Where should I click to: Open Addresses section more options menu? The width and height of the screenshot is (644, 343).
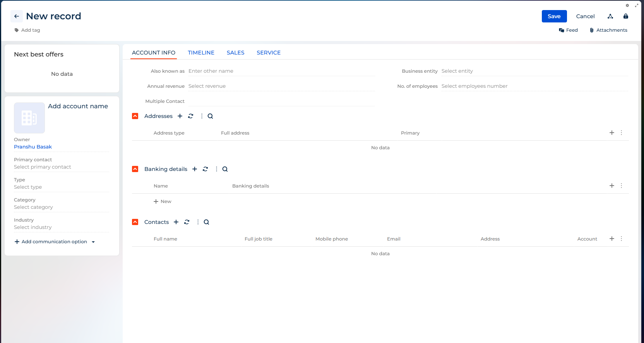(x=202, y=116)
